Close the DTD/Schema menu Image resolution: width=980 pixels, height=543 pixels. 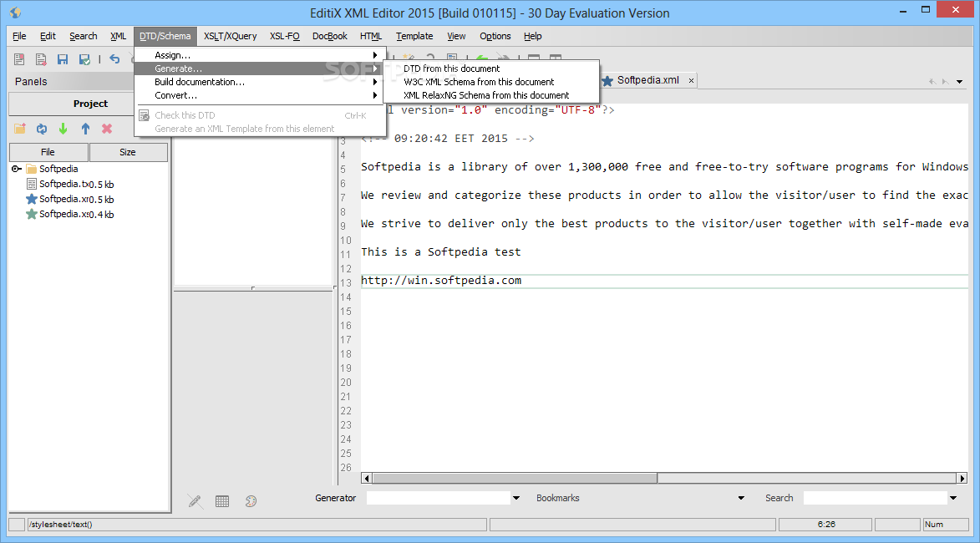pyautogui.click(x=165, y=36)
